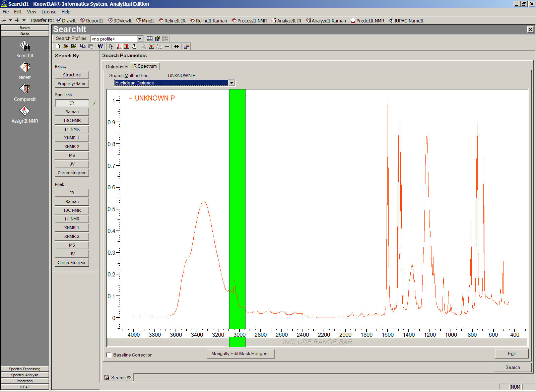Open the MineIt module in sidebar
Viewport: 536px width, 392px height.
click(x=25, y=71)
